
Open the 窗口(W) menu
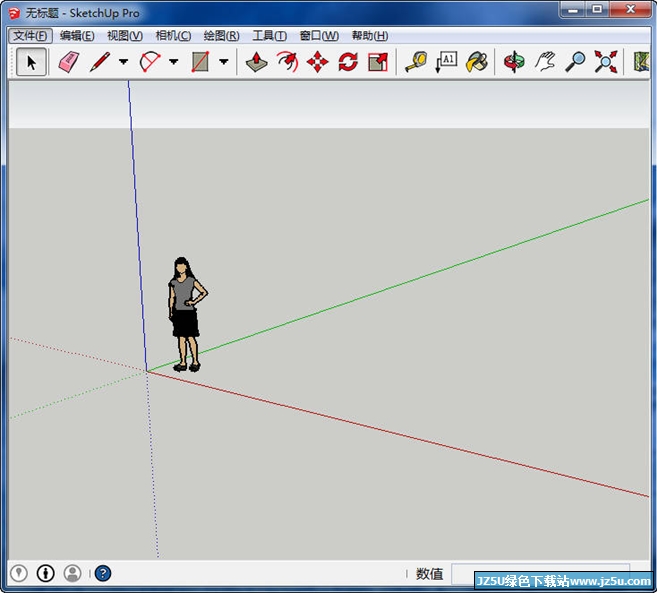[319, 36]
